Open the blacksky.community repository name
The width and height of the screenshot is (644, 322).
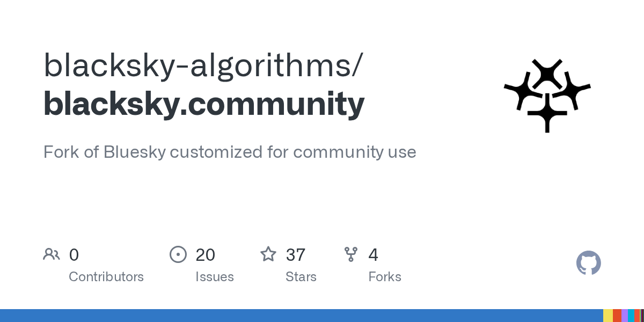[x=204, y=103]
